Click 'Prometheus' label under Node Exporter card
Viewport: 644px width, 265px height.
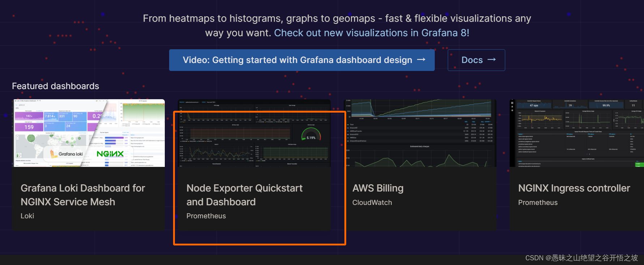click(206, 216)
